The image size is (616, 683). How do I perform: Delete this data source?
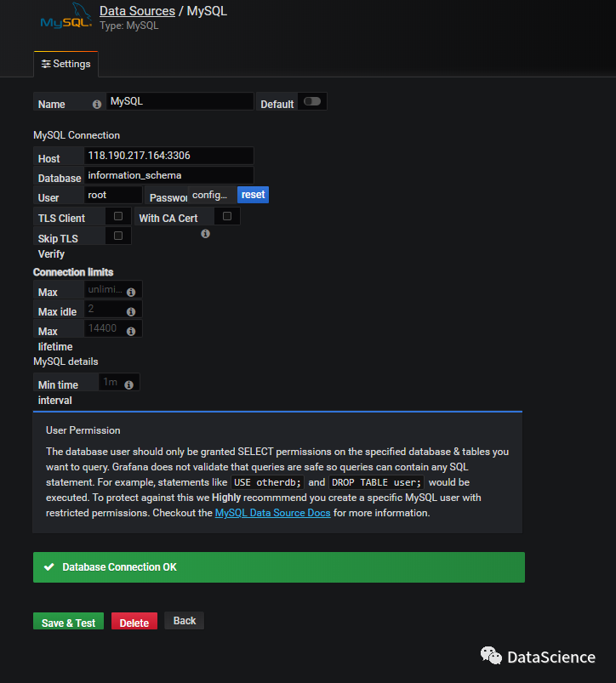[134, 621]
